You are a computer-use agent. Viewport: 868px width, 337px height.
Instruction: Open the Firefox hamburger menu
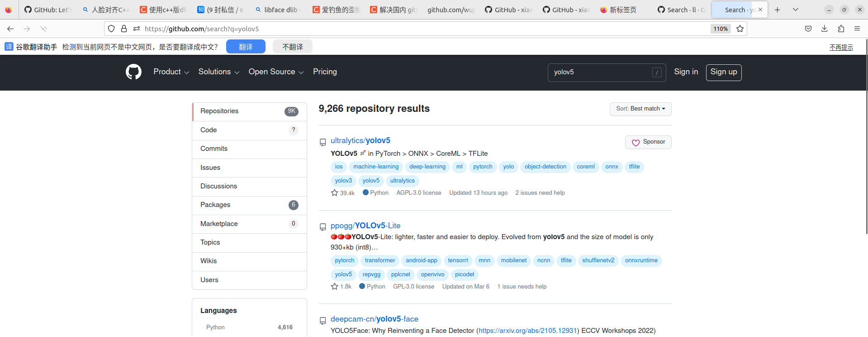point(857,29)
